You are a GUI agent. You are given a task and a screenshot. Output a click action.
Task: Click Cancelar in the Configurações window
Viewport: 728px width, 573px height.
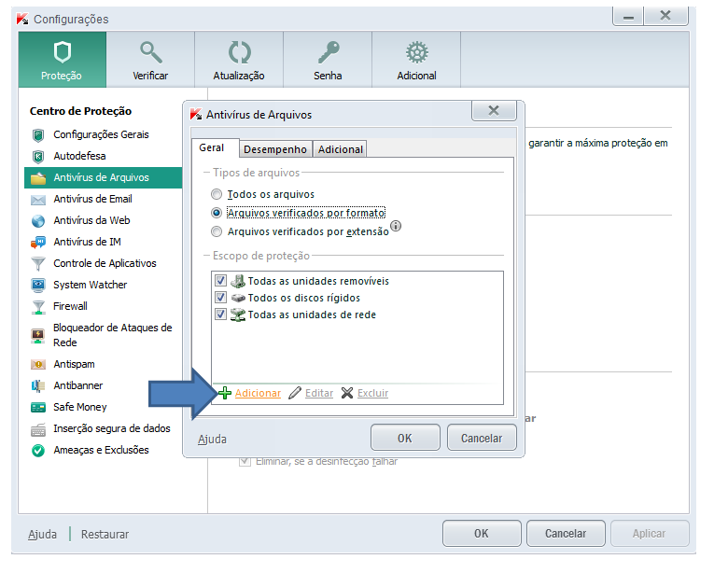[566, 534]
